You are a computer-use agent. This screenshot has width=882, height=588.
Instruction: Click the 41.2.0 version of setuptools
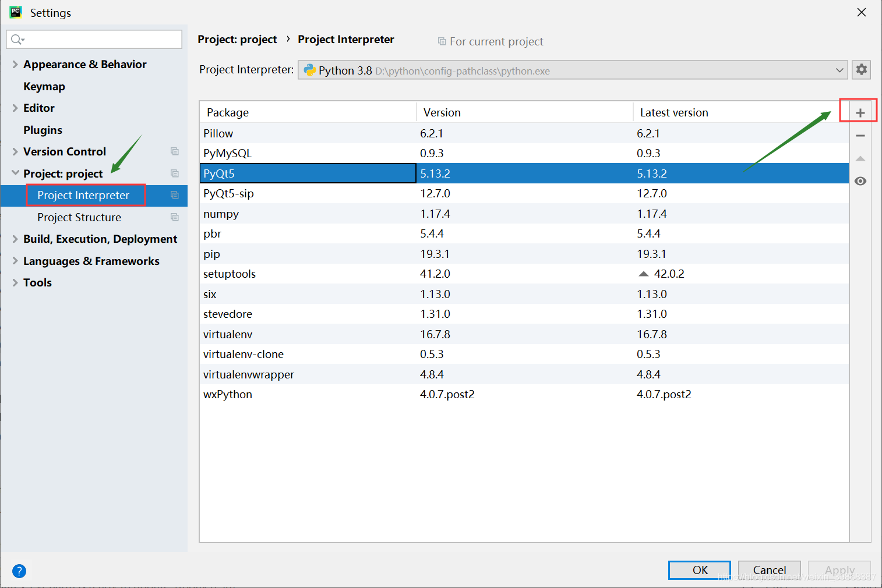(x=435, y=274)
